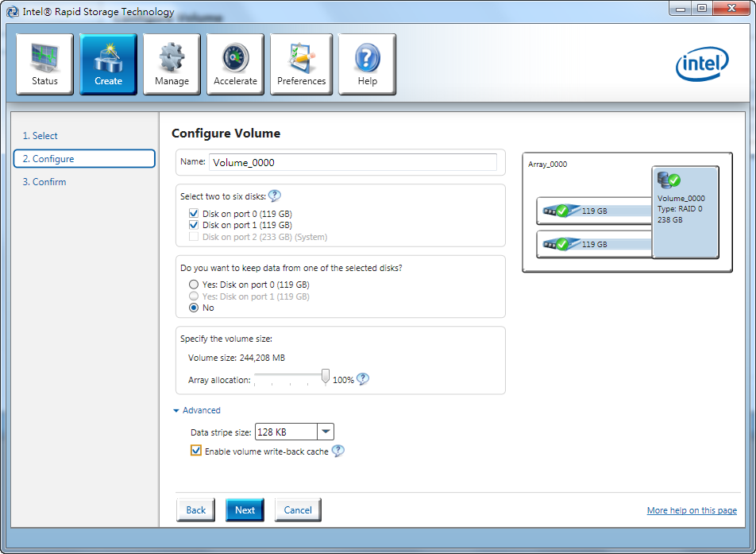Go to step 1. Select
Screen dimensions: 756x554
coord(40,136)
